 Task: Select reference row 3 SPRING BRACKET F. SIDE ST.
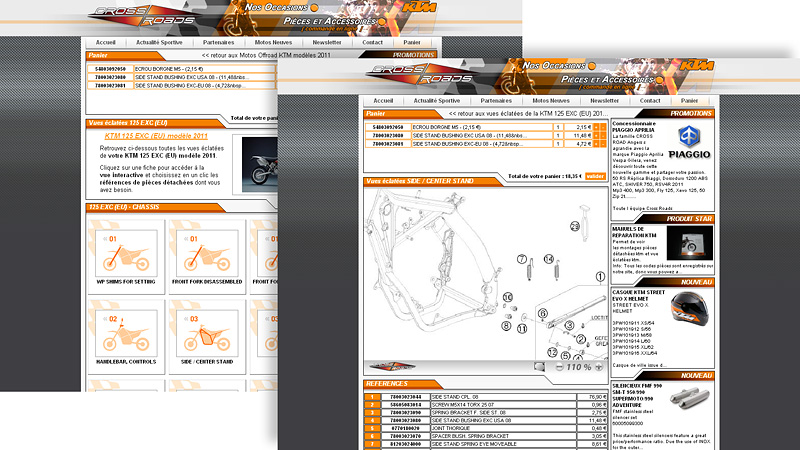tap(485, 412)
